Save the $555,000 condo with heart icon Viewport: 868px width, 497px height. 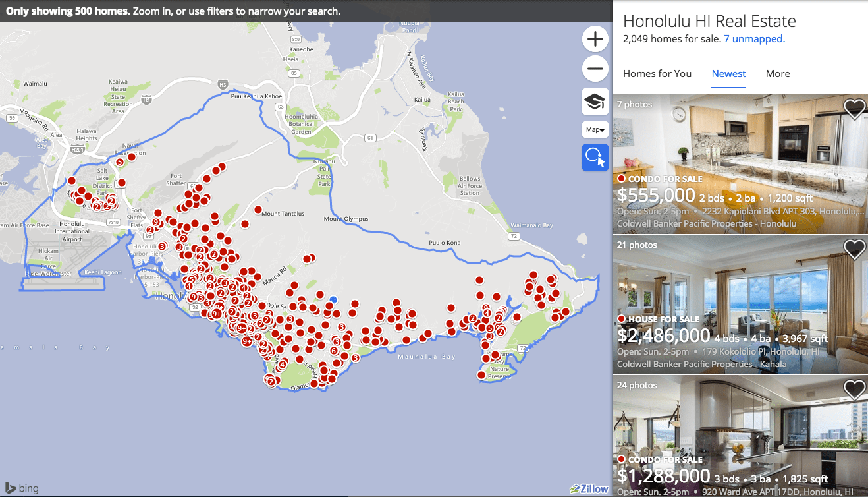854,109
